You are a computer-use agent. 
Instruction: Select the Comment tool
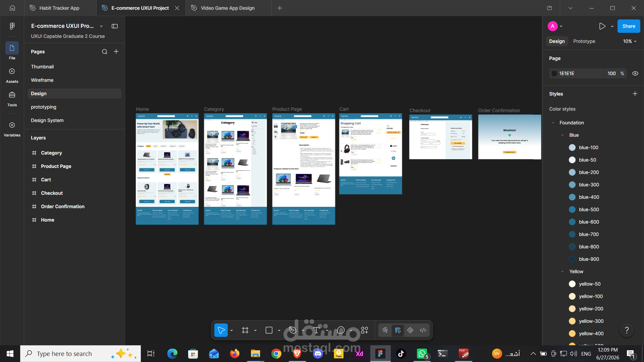tap(341, 330)
